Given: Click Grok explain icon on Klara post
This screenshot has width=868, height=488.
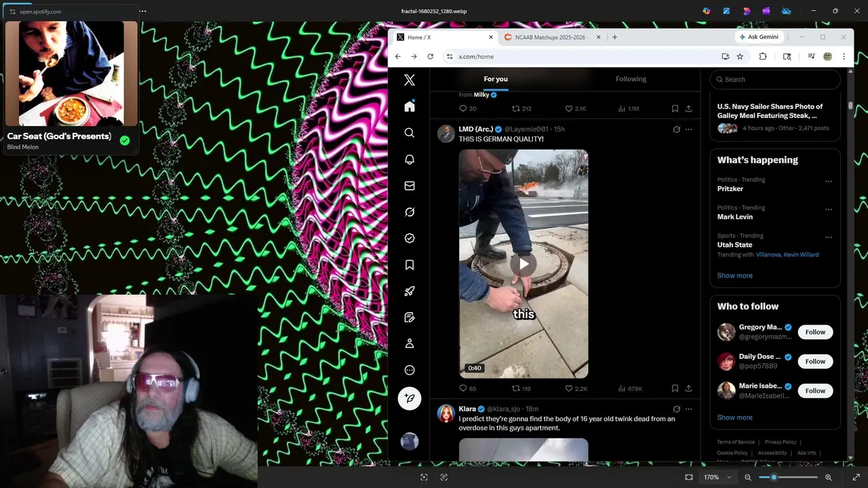Looking at the screenshot, I should (x=676, y=409).
